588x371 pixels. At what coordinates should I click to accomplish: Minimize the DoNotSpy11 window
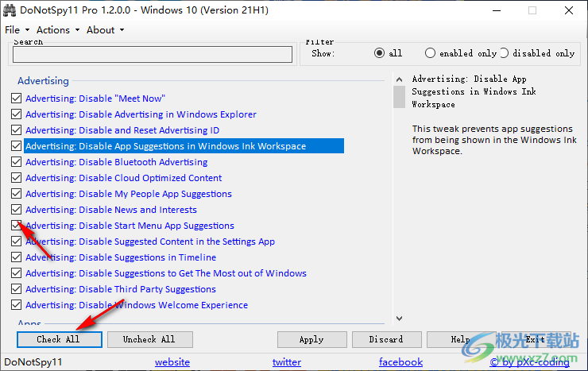tap(497, 10)
